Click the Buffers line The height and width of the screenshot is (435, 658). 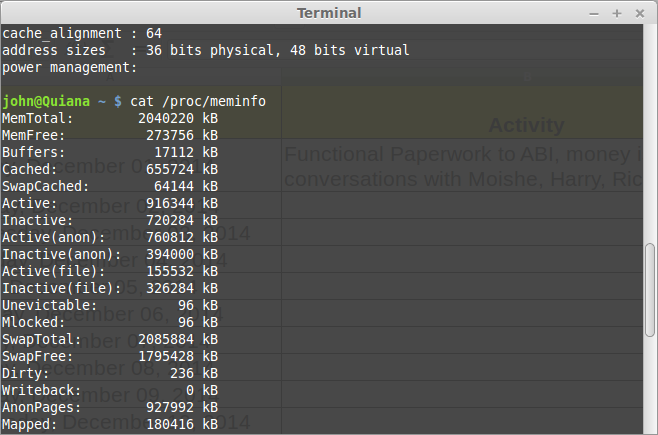[110, 153]
